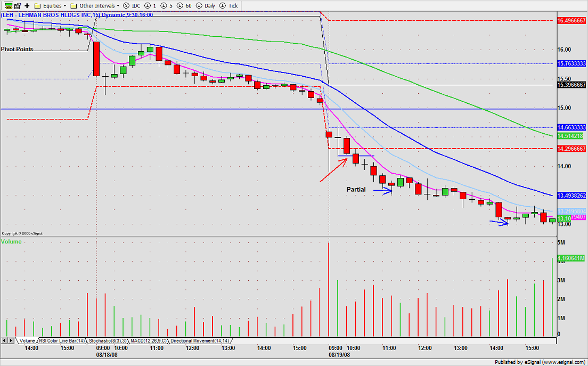Select the IDC symbol button
This screenshot has width=588, height=366.
pyautogui.click(x=132, y=6)
